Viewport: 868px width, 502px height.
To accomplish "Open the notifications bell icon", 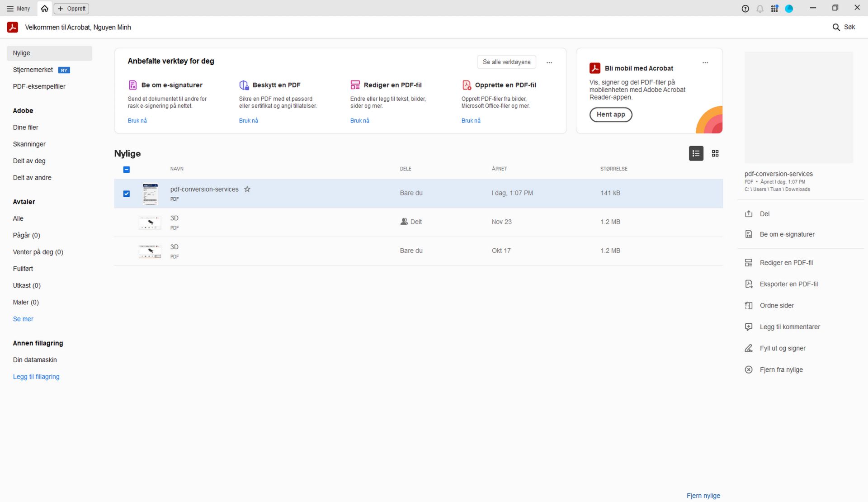I will tap(760, 9).
